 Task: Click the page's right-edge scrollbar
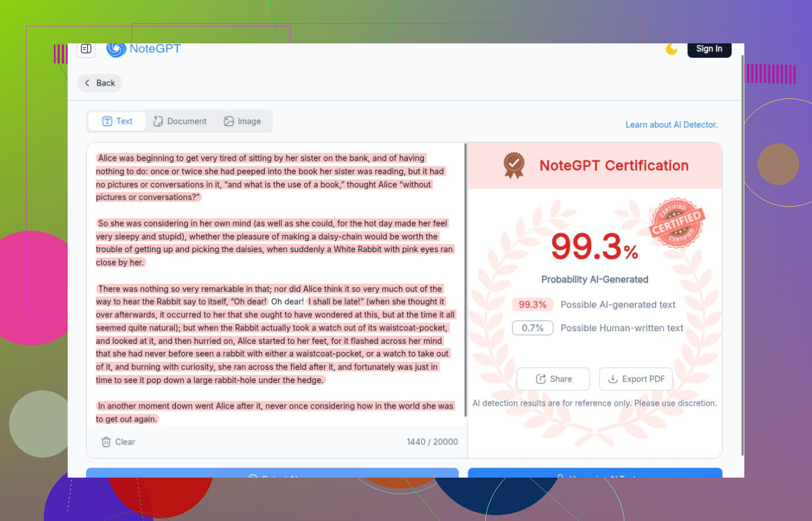coord(742,255)
